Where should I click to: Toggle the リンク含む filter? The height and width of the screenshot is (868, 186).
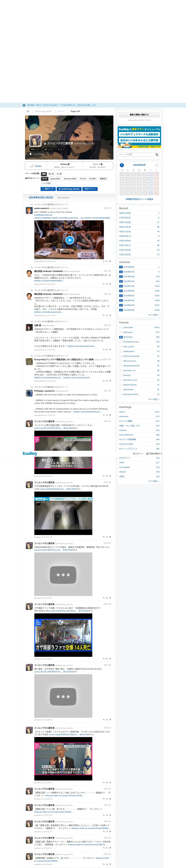pos(47,183)
